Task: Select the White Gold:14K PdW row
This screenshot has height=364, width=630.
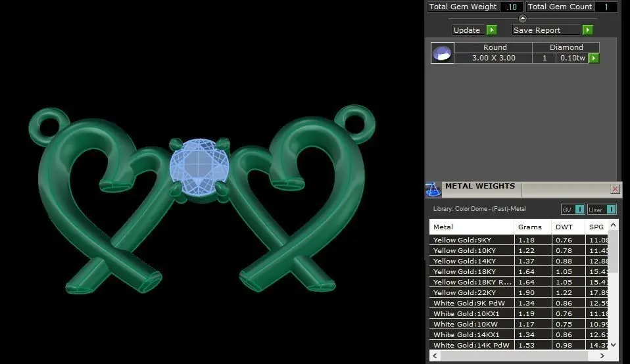Action: [x=518, y=345]
